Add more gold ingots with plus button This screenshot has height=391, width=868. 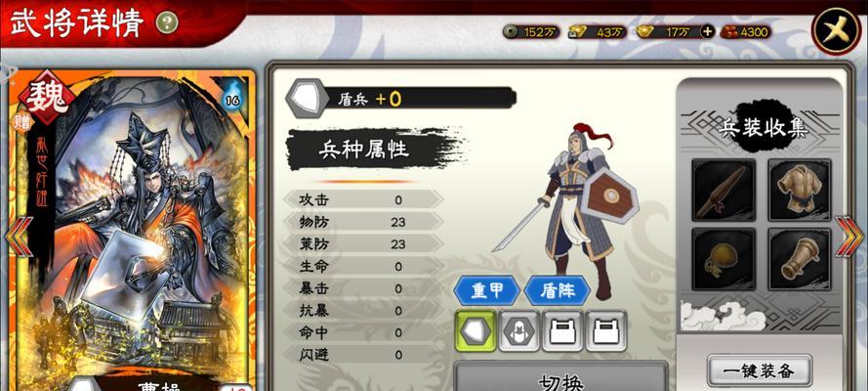pyautogui.click(x=707, y=32)
